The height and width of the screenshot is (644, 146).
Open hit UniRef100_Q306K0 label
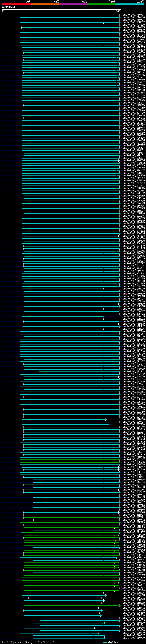pyautogui.click(x=134, y=30)
